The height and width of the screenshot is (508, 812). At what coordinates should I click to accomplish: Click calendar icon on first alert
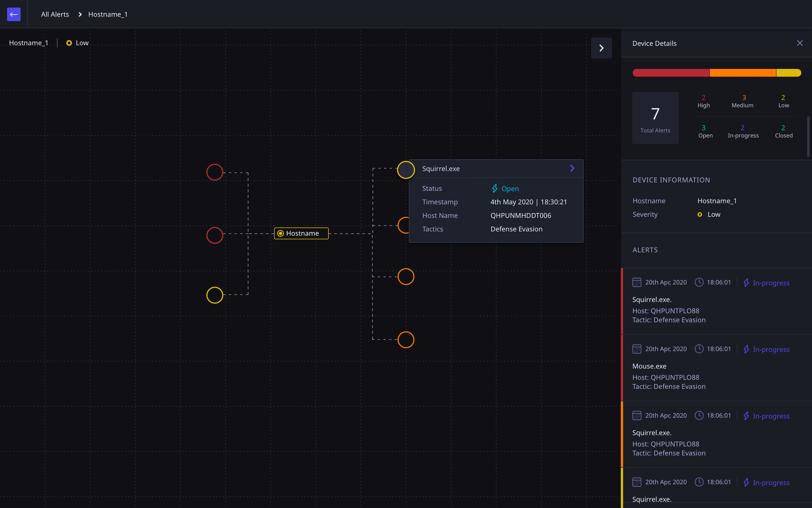pos(637,282)
